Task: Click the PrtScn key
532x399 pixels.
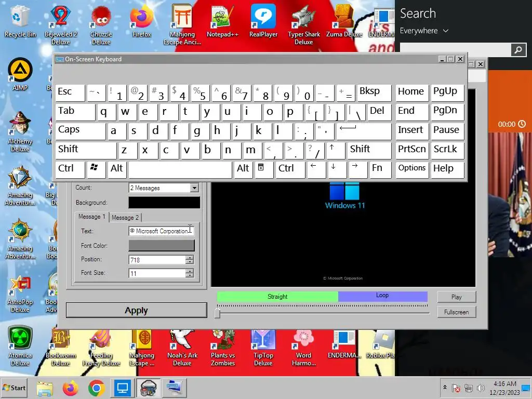Action: tap(412, 150)
